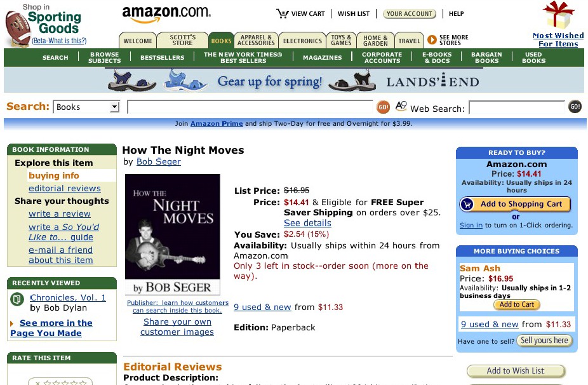The width and height of the screenshot is (588, 385).
Task: Add the book to Shopping Cart
Action: 515,204
